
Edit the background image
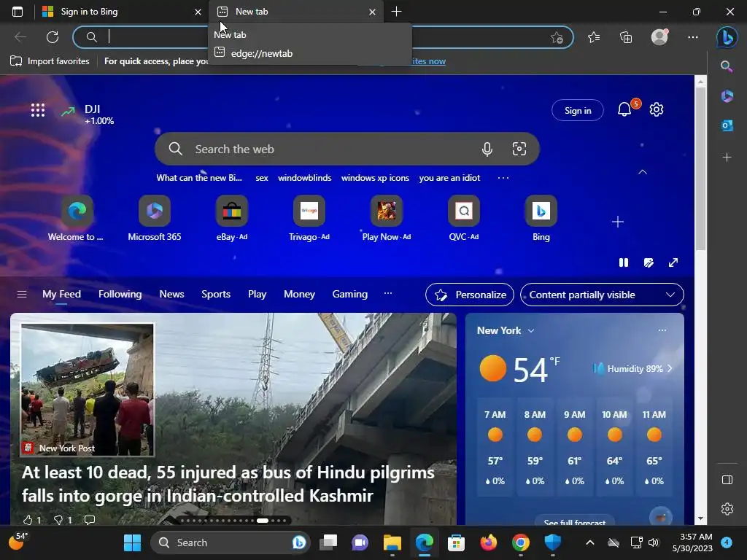(649, 262)
